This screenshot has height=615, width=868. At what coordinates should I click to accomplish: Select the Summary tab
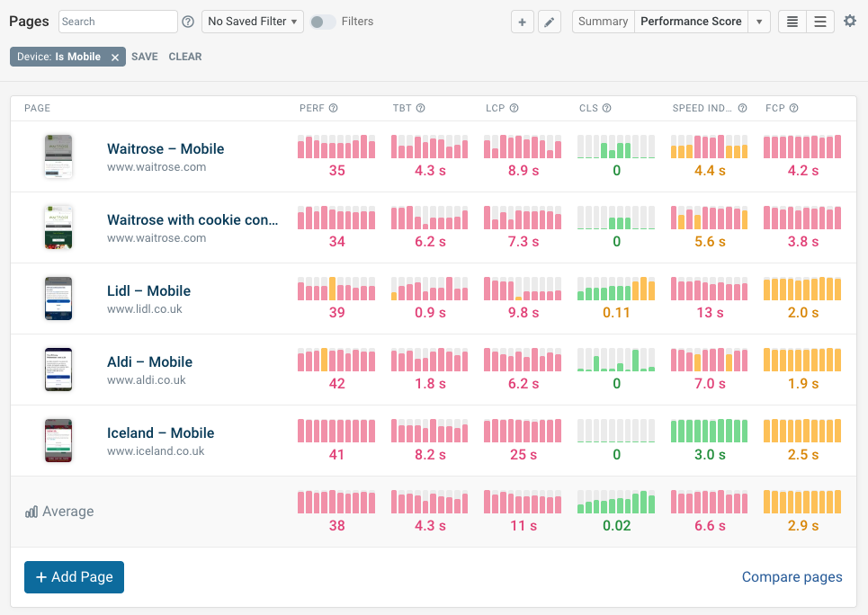pos(603,22)
